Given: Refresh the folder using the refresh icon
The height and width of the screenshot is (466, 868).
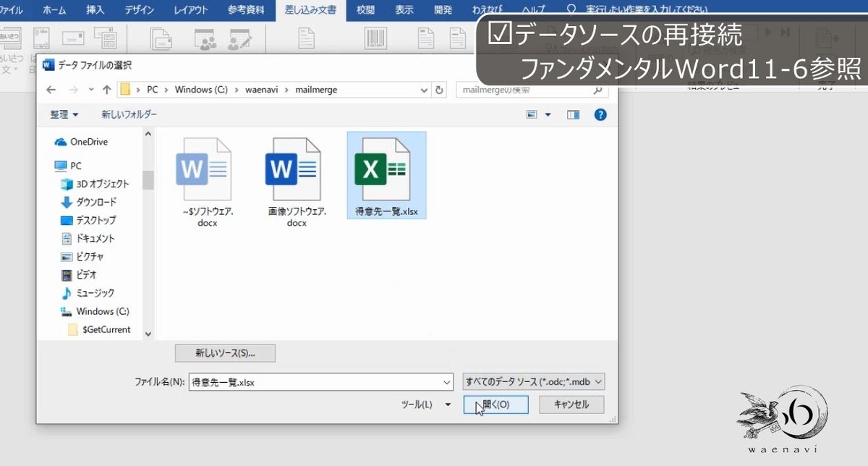Looking at the screenshot, I should tap(440, 89).
